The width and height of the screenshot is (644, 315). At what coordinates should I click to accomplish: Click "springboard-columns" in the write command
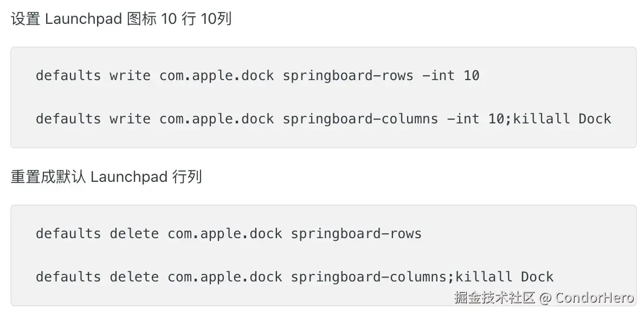(360, 119)
